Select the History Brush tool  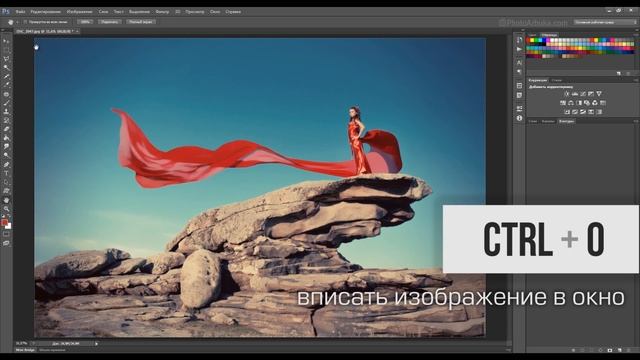pos(6,120)
